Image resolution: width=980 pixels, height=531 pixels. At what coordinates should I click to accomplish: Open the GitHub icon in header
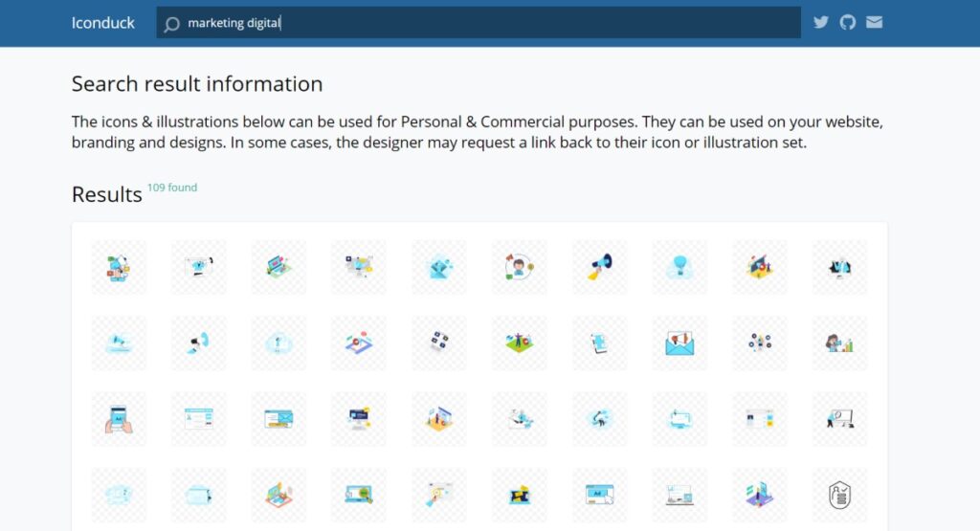click(848, 23)
